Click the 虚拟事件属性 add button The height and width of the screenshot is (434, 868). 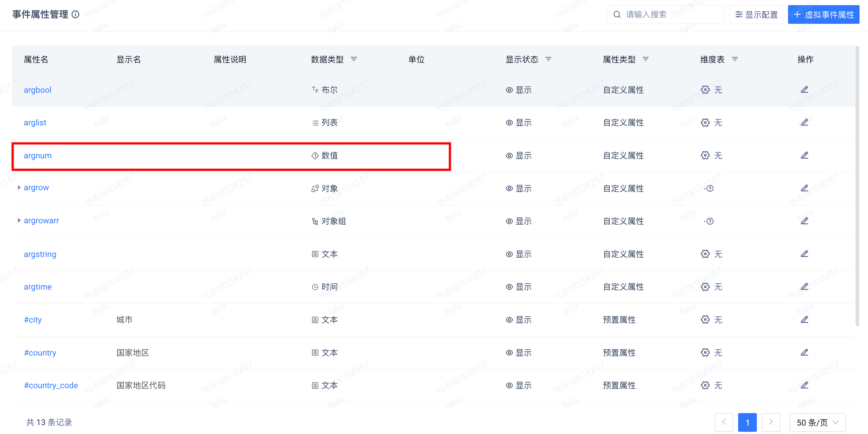coord(824,15)
